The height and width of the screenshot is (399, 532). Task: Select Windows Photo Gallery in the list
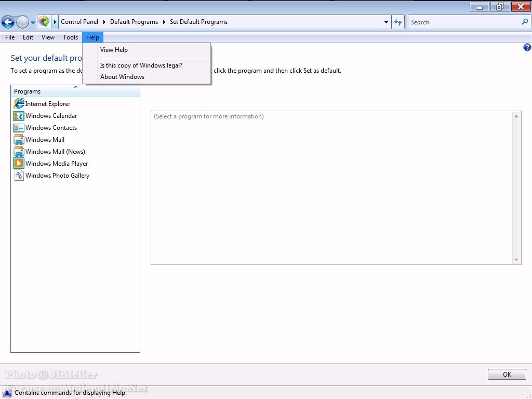click(x=57, y=176)
